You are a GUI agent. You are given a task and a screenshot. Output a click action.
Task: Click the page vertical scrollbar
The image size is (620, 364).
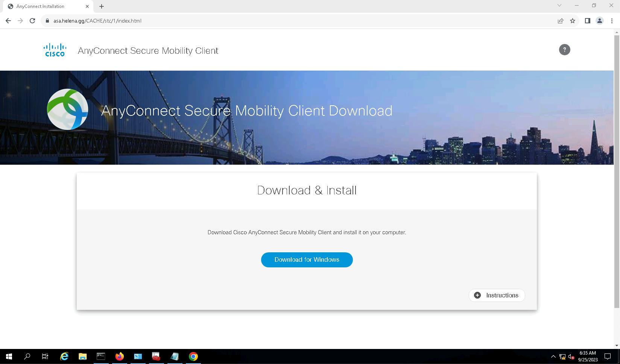tap(617, 169)
